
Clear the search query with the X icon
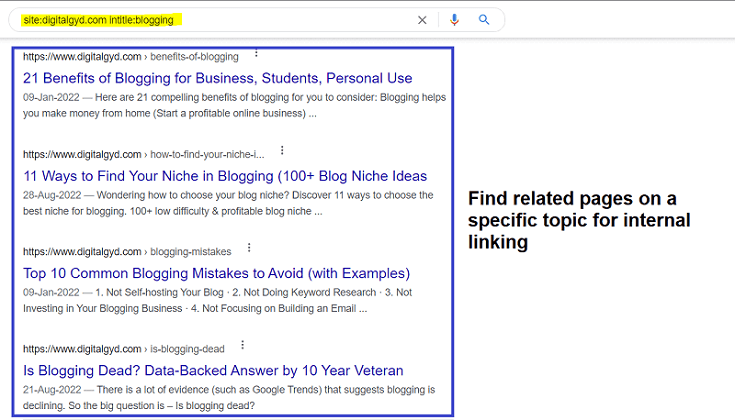point(422,20)
